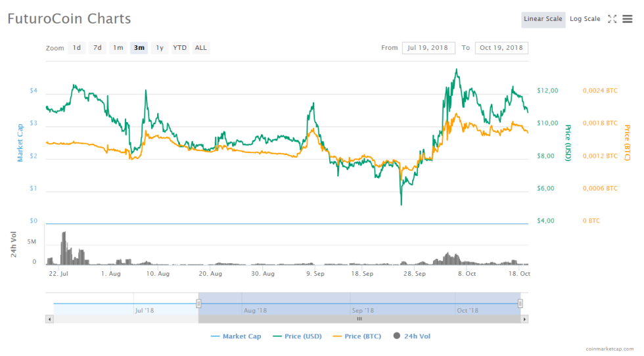This screenshot has width=644, height=356.
Task: Select the 1m zoom range
Action: (118, 48)
